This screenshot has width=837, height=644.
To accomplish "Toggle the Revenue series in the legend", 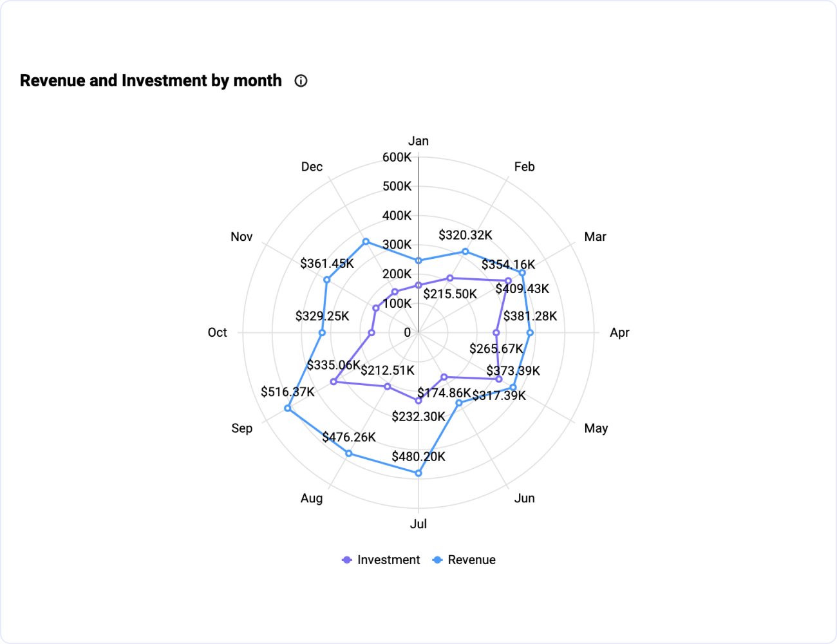I will tap(471, 560).
